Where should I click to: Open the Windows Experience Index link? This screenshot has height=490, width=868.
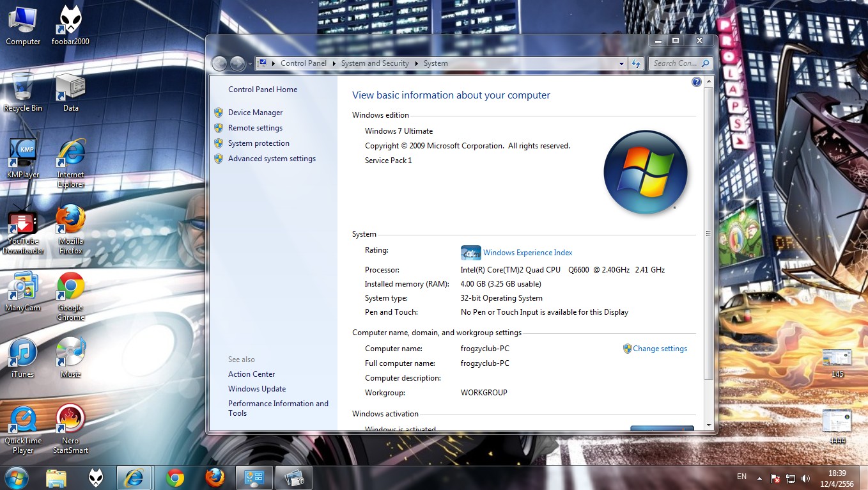(x=528, y=253)
